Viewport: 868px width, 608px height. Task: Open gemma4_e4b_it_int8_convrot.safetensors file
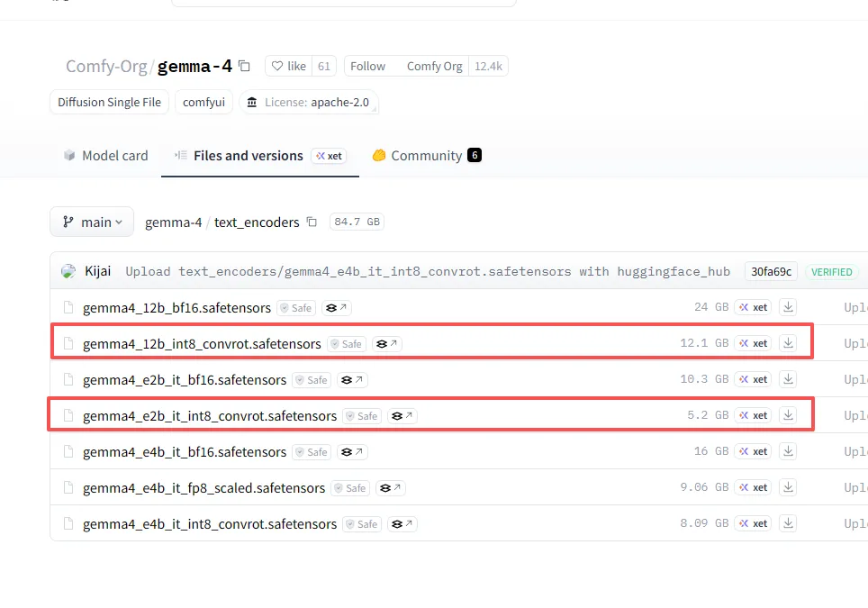(x=210, y=524)
